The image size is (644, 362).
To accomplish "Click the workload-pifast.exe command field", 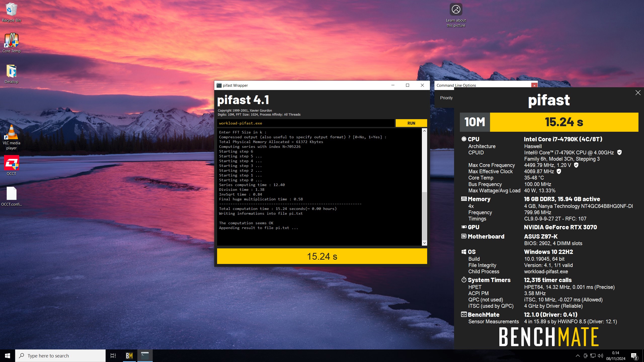I will tap(306, 123).
